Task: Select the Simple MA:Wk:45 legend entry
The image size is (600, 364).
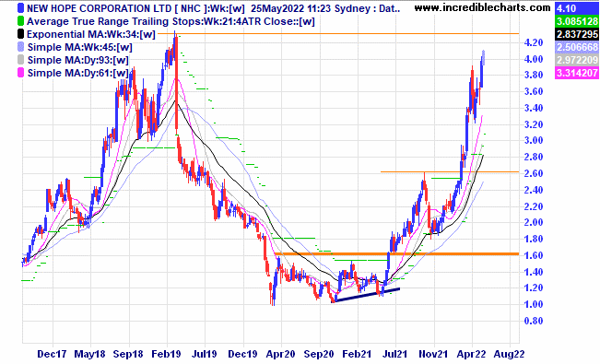Action: (80, 48)
